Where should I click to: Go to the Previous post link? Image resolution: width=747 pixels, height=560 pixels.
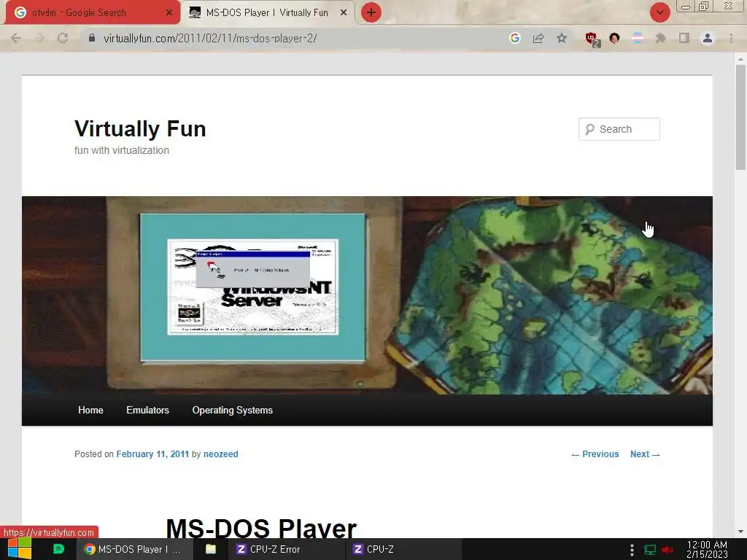(595, 454)
